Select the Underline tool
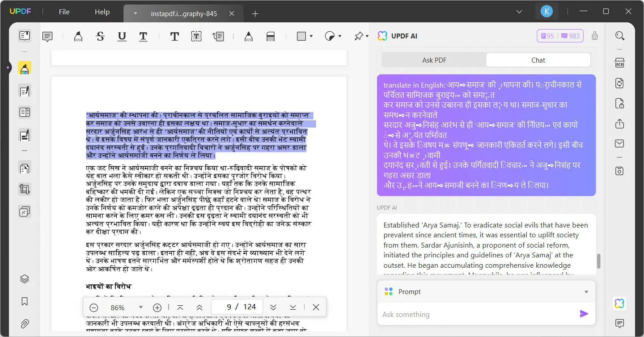This screenshot has height=337, width=644. (x=122, y=37)
